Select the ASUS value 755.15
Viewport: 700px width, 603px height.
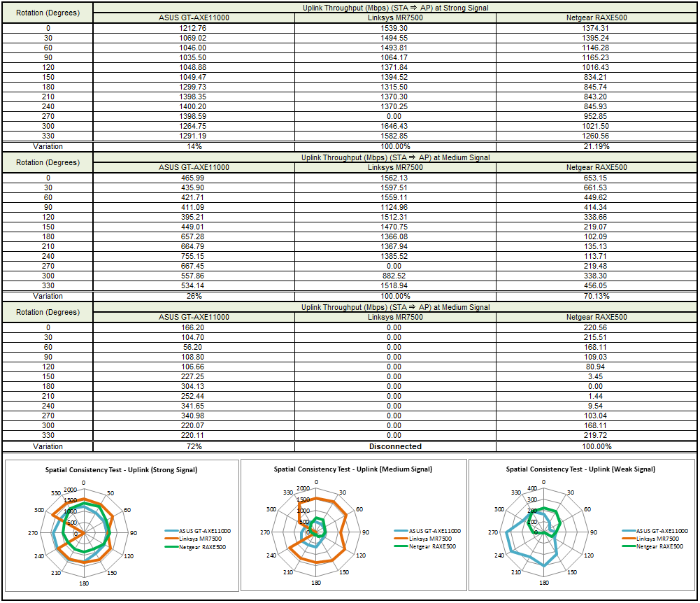click(193, 257)
